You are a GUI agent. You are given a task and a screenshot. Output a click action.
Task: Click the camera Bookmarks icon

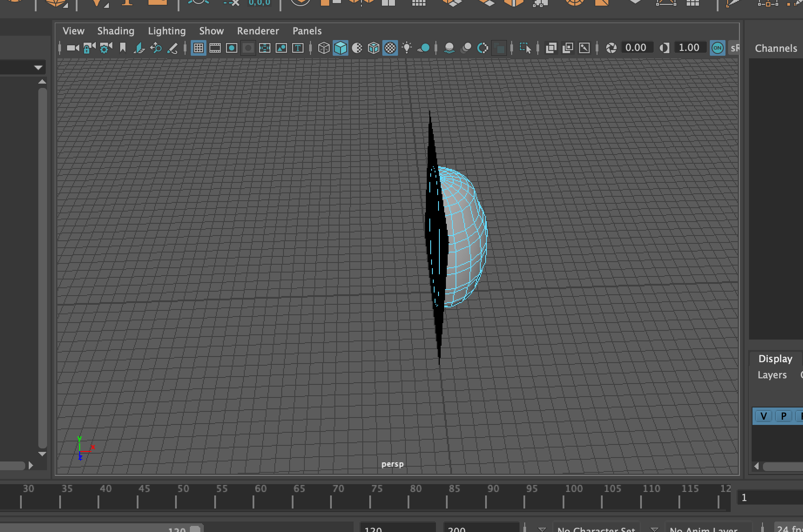123,48
